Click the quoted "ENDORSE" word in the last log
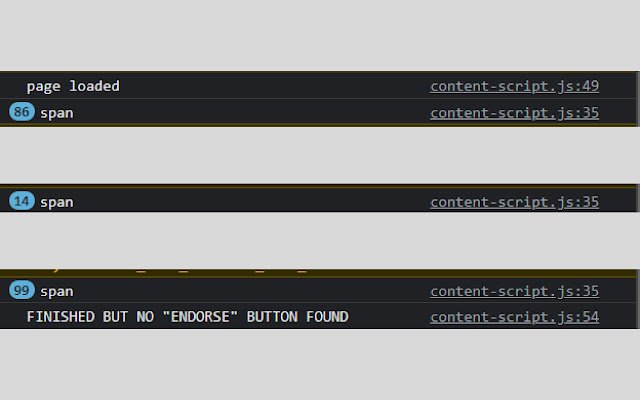This screenshot has height=400, width=640. tap(200, 317)
